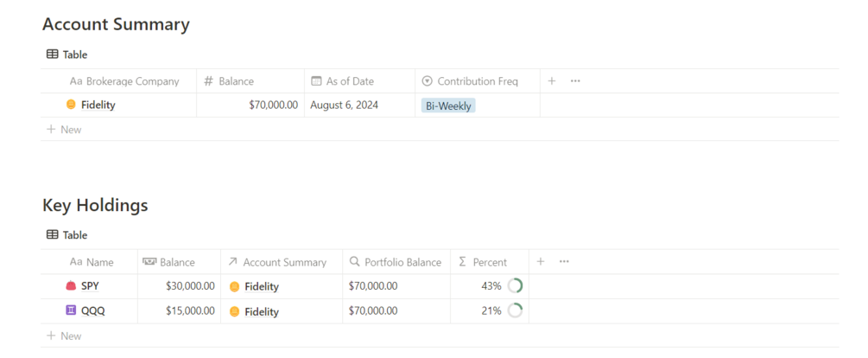Click the Fidelity coin icon in Account Summary row

click(71, 105)
